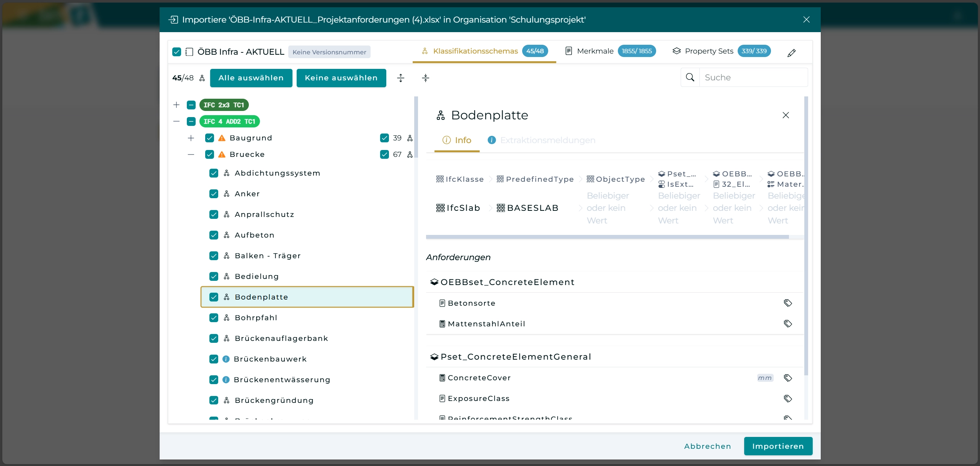980x466 pixels.
Task: Click the warning triangle next to Baugrund
Action: click(222, 138)
